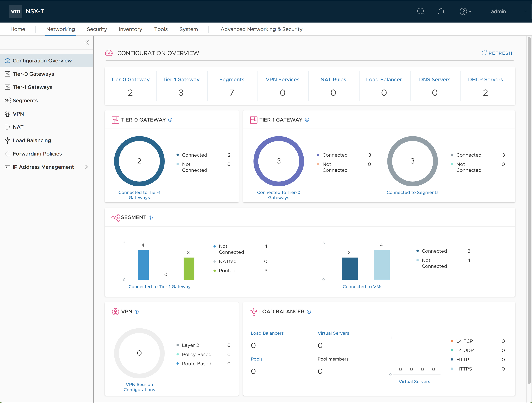Expand IP Address Management submenu
Viewport: 532px width, 403px height.
[x=87, y=167]
